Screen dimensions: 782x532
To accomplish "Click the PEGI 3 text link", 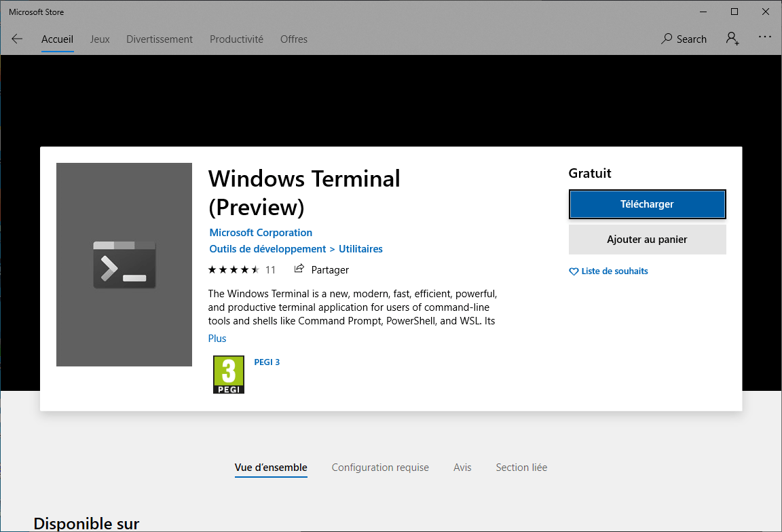I will click(x=267, y=362).
